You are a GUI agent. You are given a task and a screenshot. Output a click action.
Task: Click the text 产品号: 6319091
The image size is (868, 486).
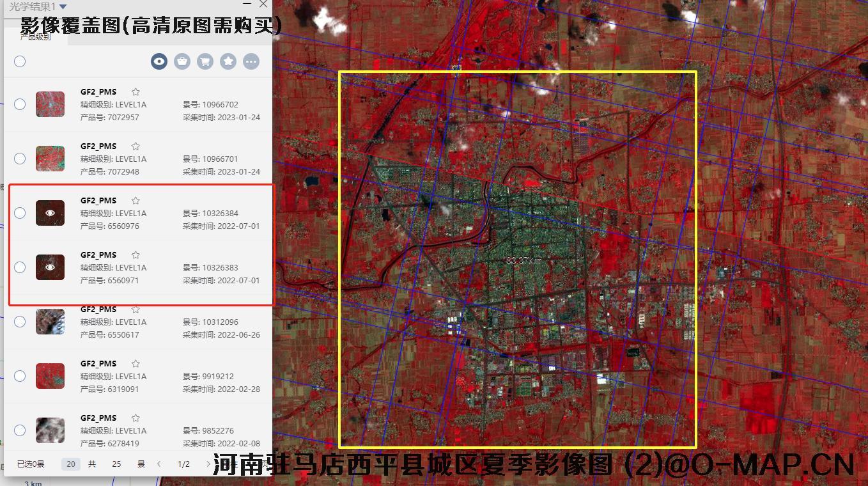110,389
